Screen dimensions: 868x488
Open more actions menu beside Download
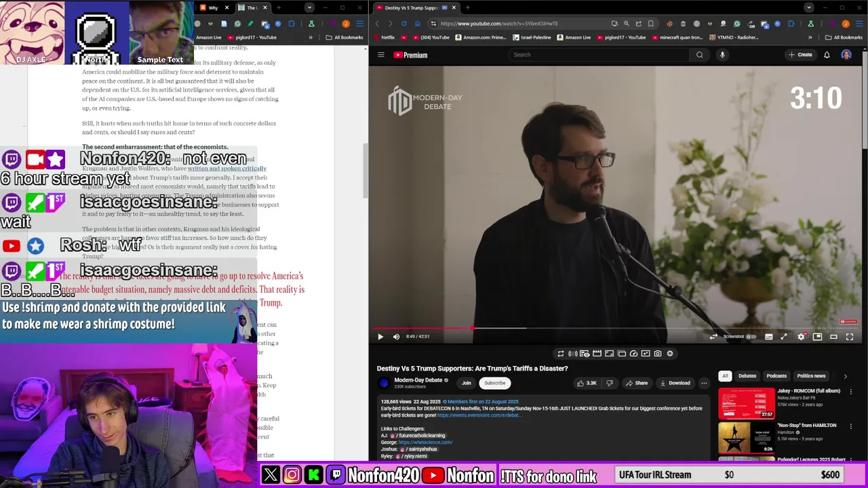[704, 383]
